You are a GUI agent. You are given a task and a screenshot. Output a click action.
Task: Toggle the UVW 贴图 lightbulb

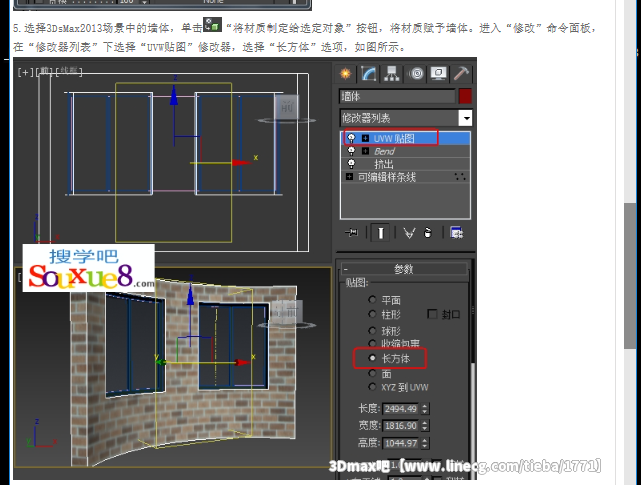pyautogui.click(x=351, y=138)
